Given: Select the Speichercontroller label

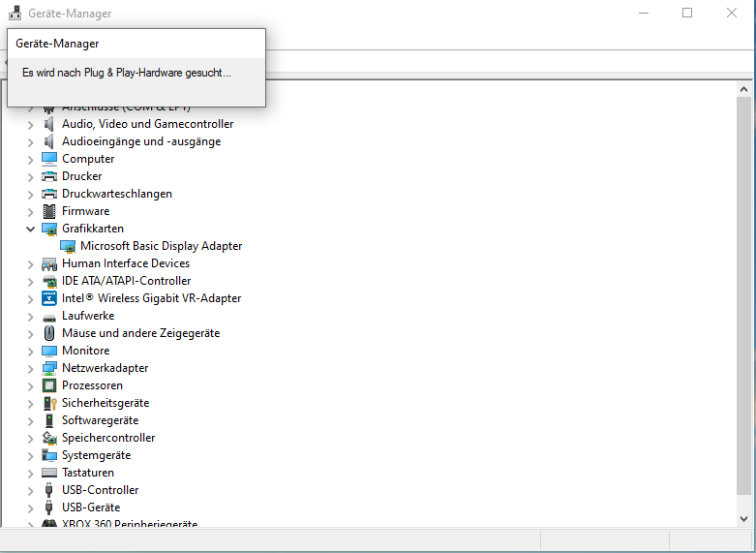Looking at the screenshot, I should 108,438.
